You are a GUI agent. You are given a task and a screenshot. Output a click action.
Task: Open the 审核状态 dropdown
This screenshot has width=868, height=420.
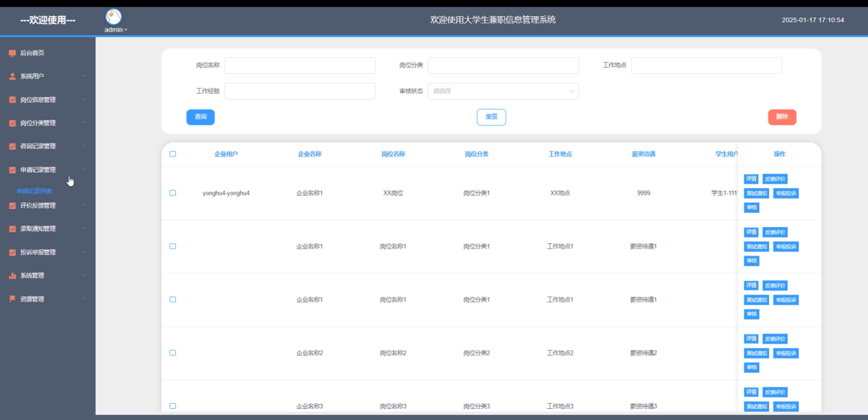(503, 91)
